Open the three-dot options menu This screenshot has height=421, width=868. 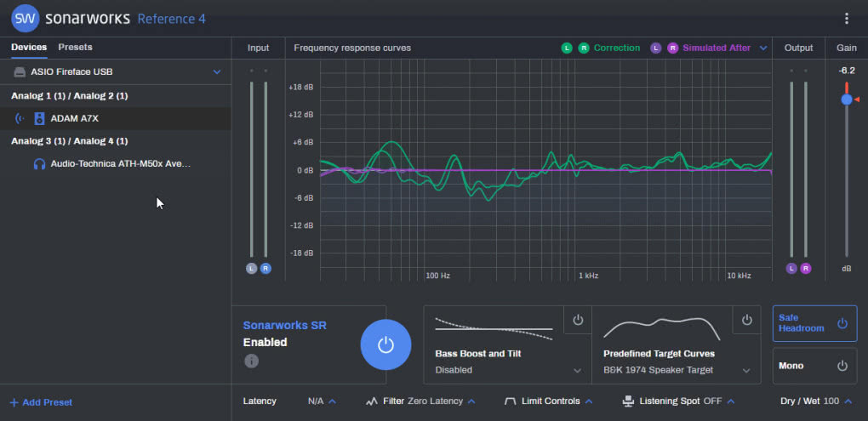pyautogui.click(x=846, y=18)
